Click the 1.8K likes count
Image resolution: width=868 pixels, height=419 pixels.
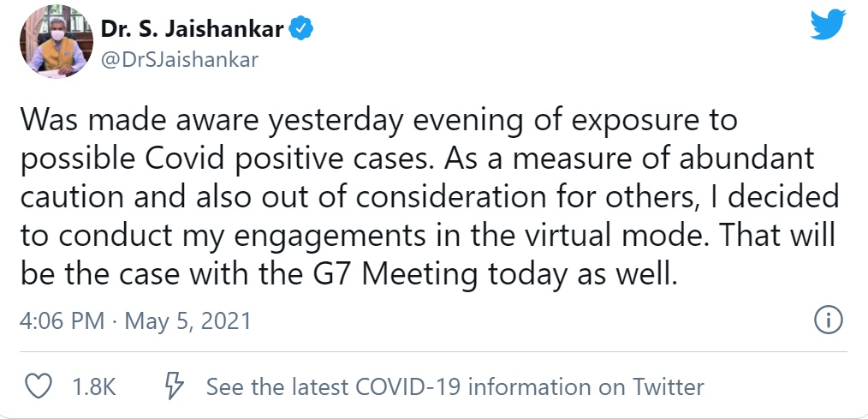pyautogui.click(x=94, y=386)
